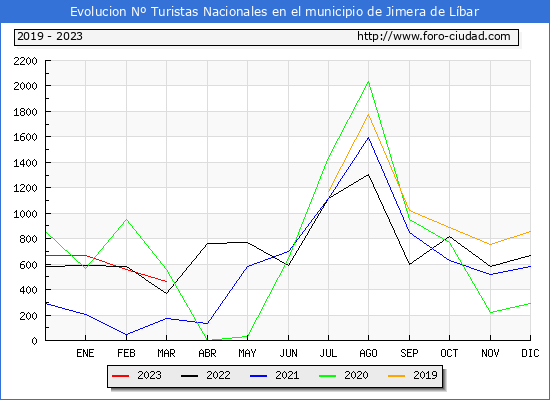Click the 1800 y-axis value
Screen dimensions: 550x400
(x=25, y=112)
